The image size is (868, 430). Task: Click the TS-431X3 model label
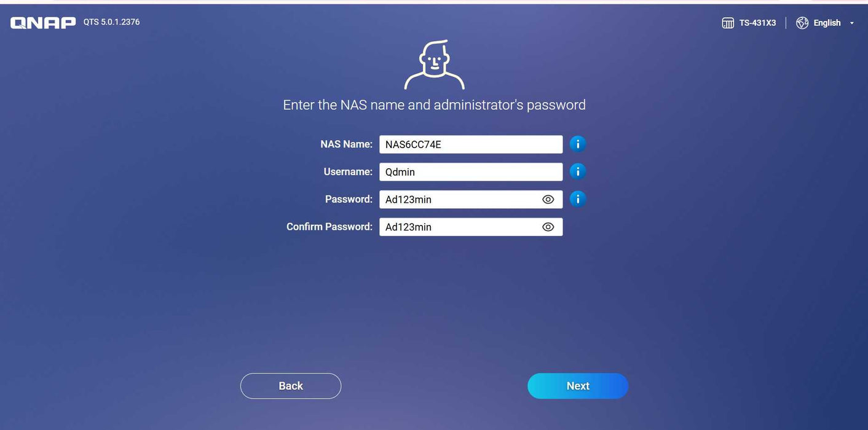tap(757, 23)
